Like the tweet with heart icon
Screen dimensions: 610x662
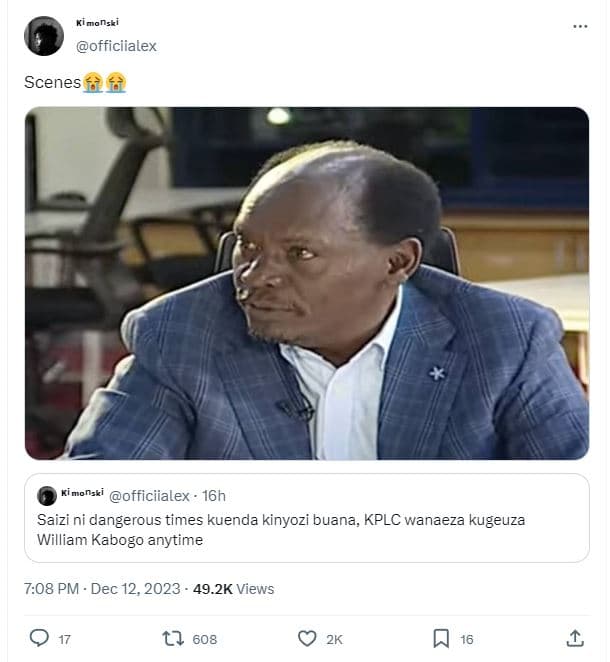[307, 638]
